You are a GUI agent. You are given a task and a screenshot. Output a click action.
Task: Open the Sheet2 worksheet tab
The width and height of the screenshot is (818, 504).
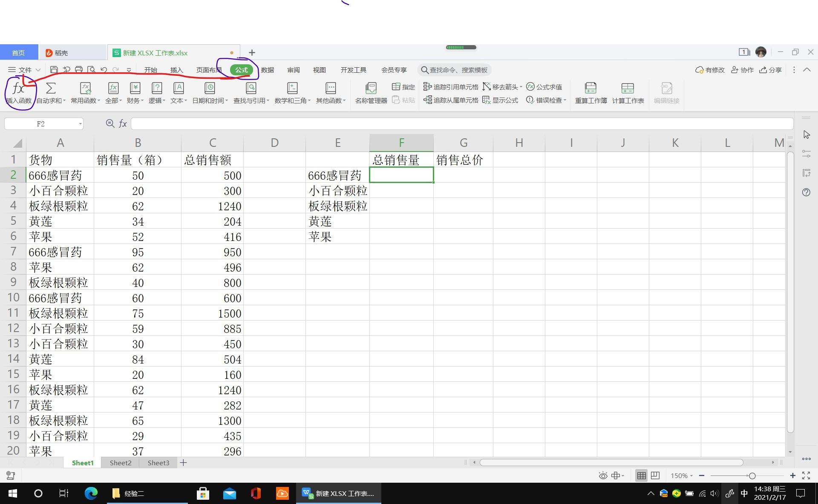coord(121,463)
